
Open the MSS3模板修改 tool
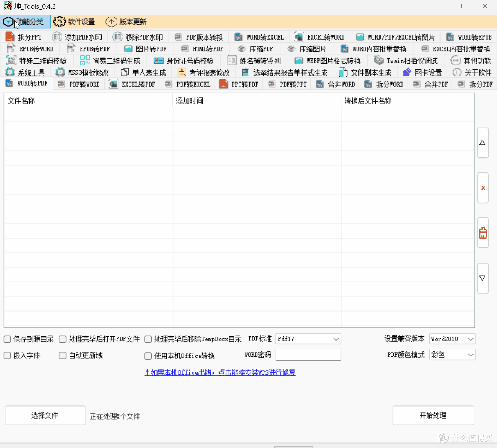click(x=82, y=72)
